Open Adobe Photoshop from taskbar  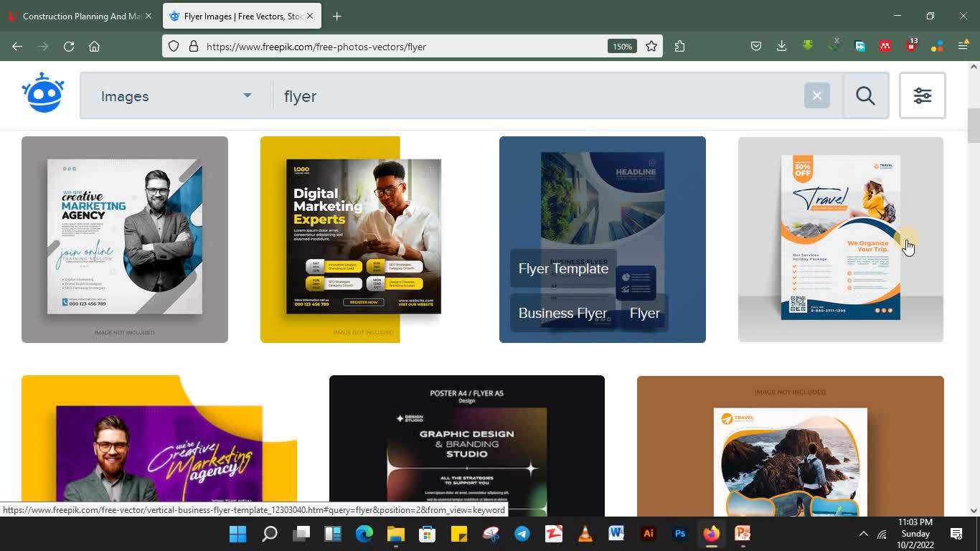[x=680, y=534]
